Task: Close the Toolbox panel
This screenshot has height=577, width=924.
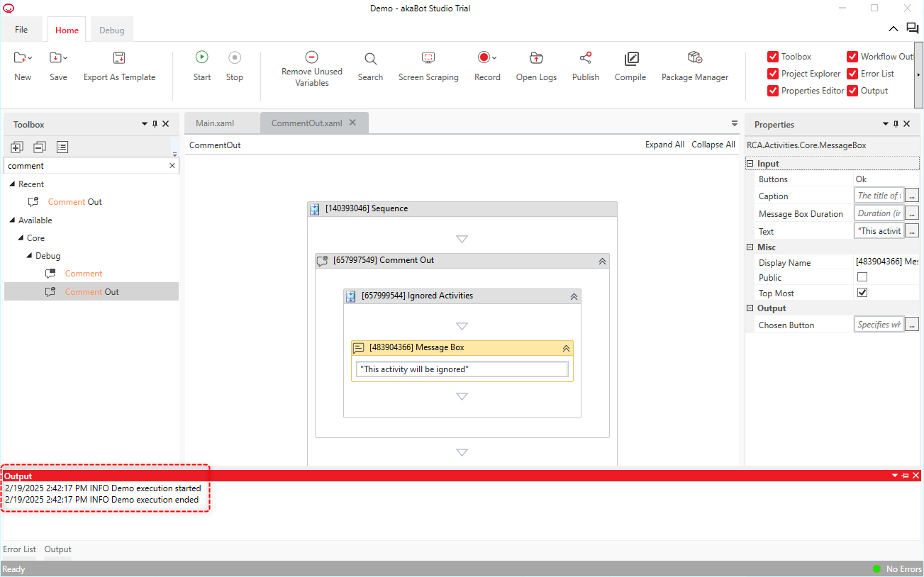Action: (x=166, y=124)
